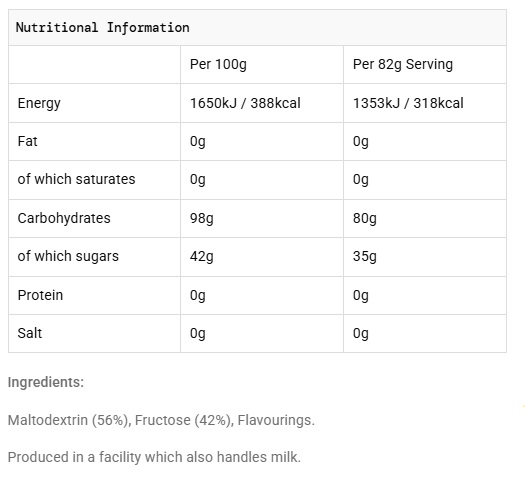Click the Protein row label
Viewport: 525px width, 481px height.
[x=40, y=295]
